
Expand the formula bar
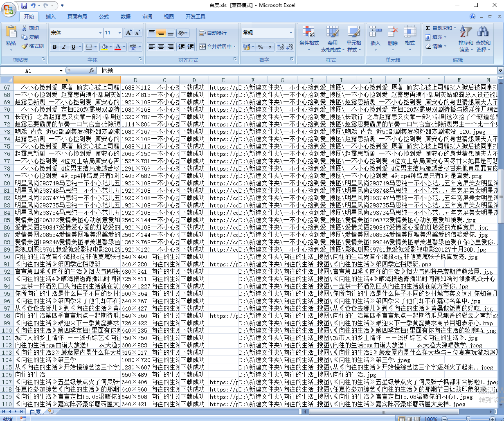[500, 70]
